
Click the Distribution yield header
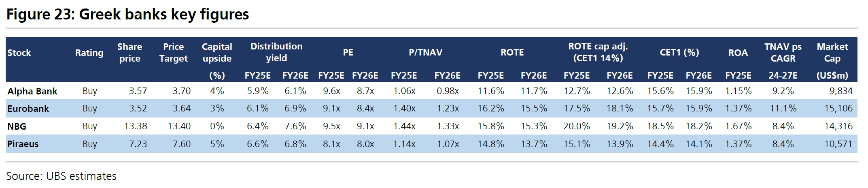[276, 52]
